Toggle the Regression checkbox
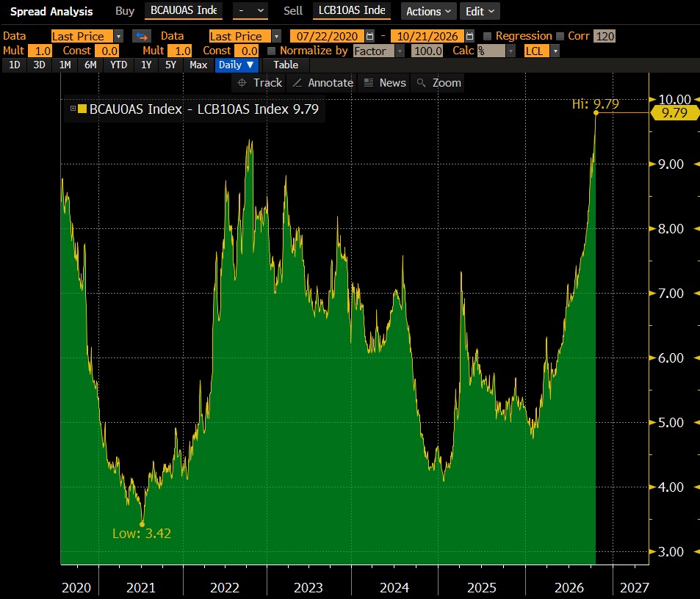Viewport: 700px width, 599px height. [x=487, y=36]
